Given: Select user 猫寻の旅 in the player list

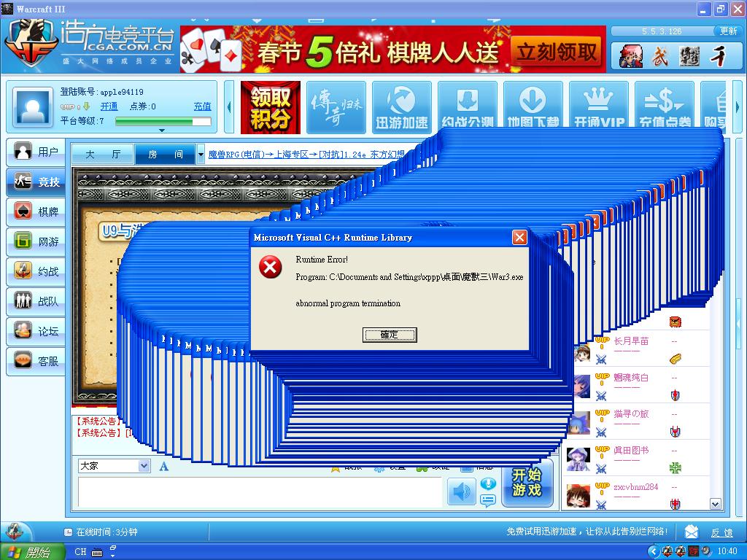Looking at the screenshot, I should point(631,414).
